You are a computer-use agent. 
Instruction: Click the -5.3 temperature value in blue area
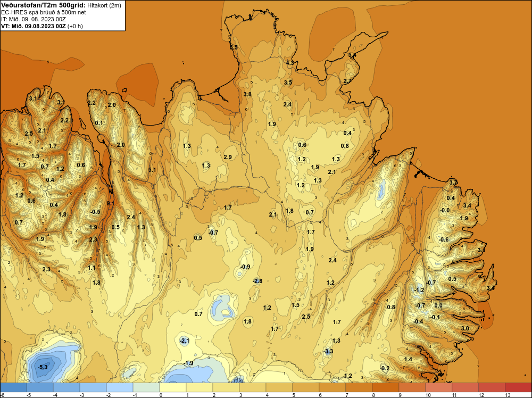coord(43,367)
